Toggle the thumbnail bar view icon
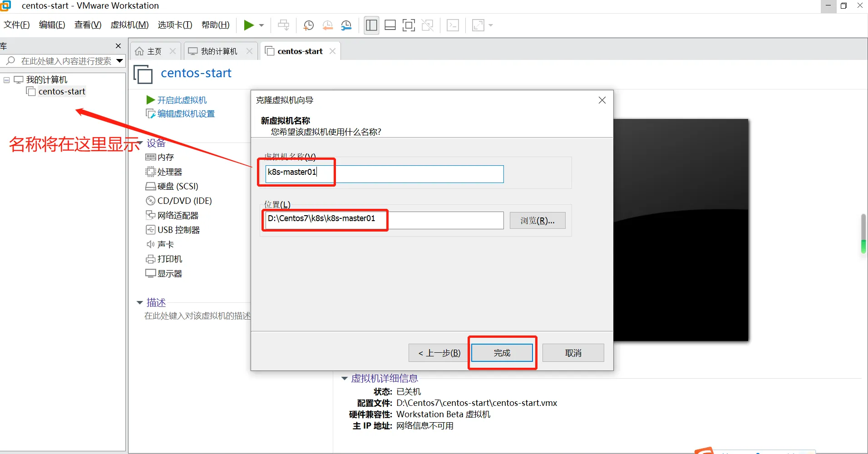868x454 pixels. click(x=390, y=25)
